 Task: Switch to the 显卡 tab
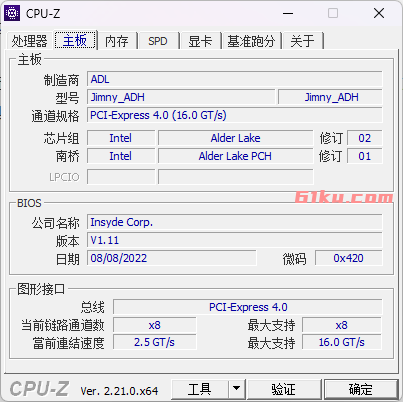(x=200, y=41)
